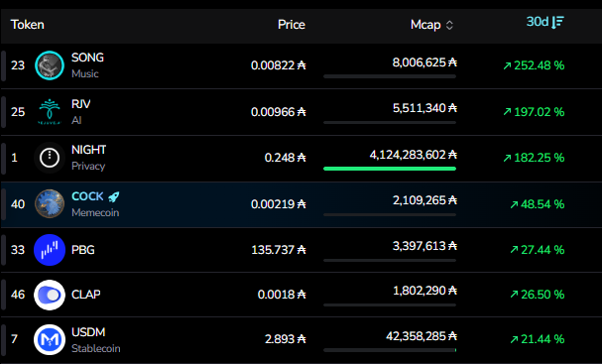
Task: Open the COCK token logo
Action: coord(50,204)
